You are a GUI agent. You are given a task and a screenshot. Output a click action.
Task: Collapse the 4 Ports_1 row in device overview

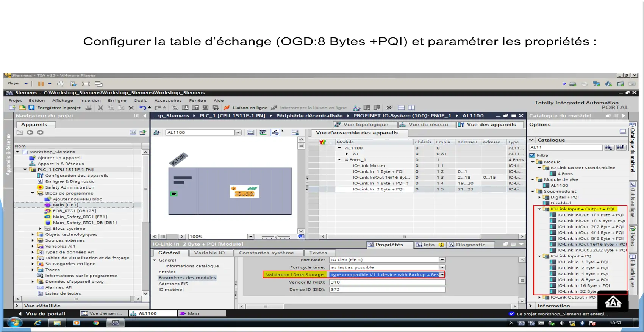point(339,160)
